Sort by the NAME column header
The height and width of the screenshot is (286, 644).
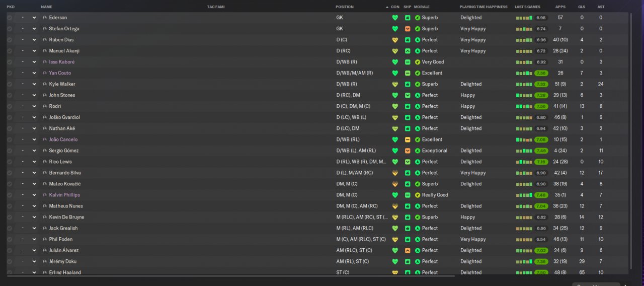46,7
